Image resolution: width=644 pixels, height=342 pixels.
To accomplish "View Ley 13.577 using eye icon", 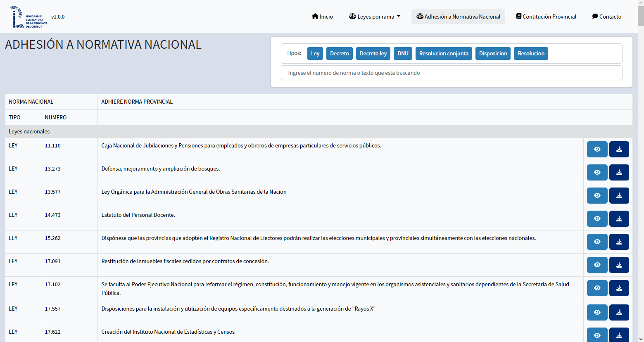I will [597, 196].
